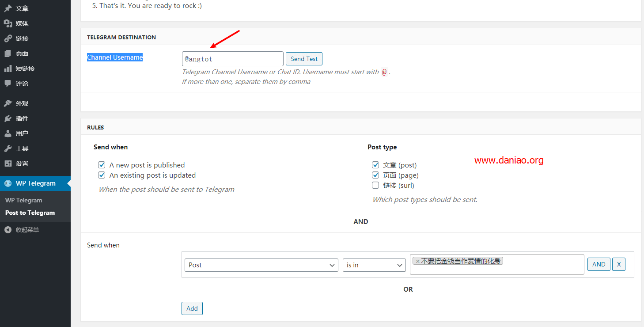
Task: Click the settings icon beside 设置
Action: coord(8,163)
